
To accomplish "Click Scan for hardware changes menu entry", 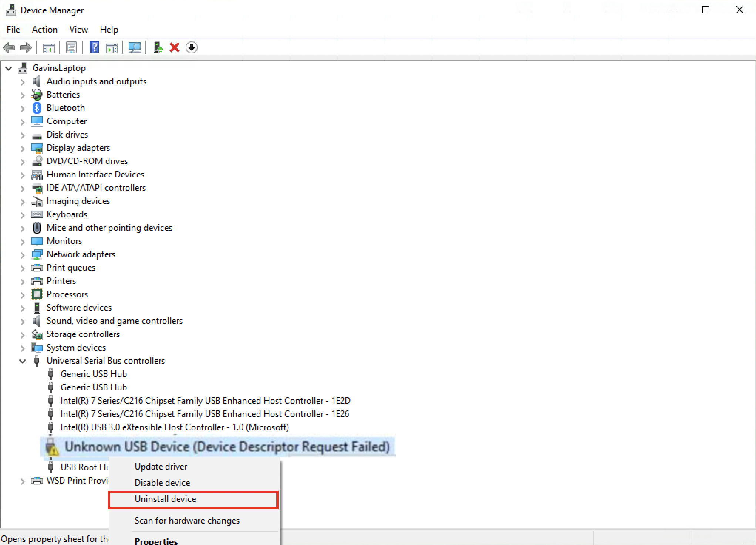I will pos(187,521).
